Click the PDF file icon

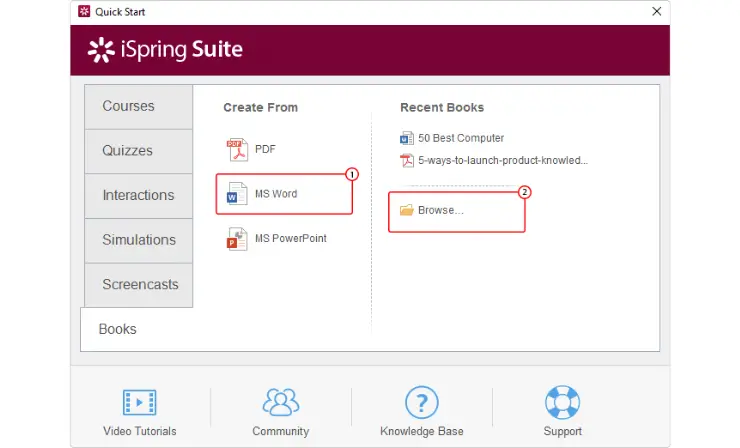237,150
